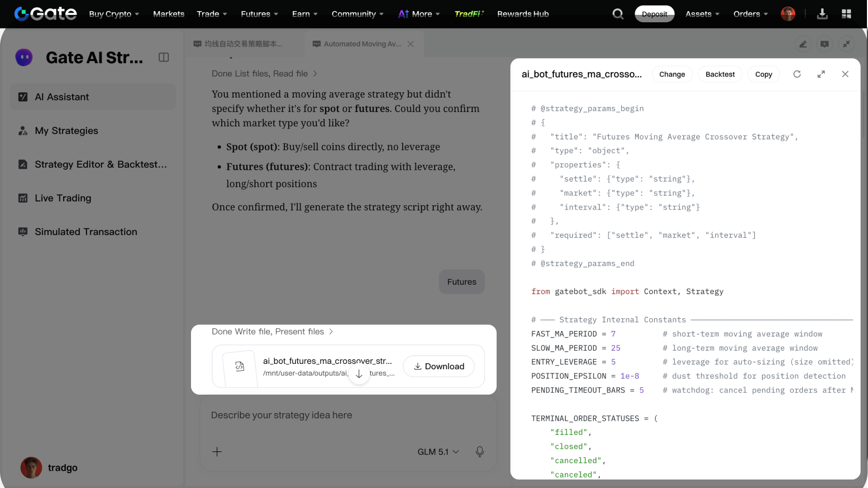Open the Assets dropdown menu
Viewport: 868px width, 488px height.
[x=702, y=14]
